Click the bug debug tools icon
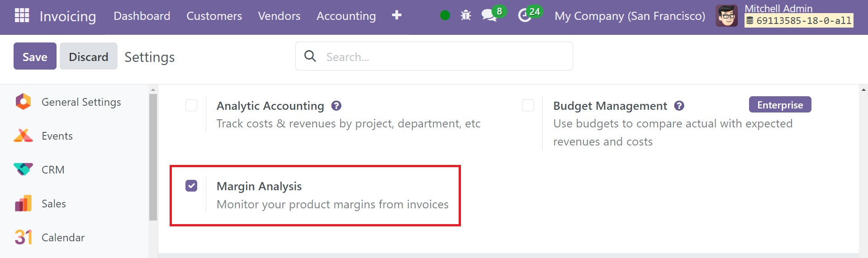 coord(465,15)
